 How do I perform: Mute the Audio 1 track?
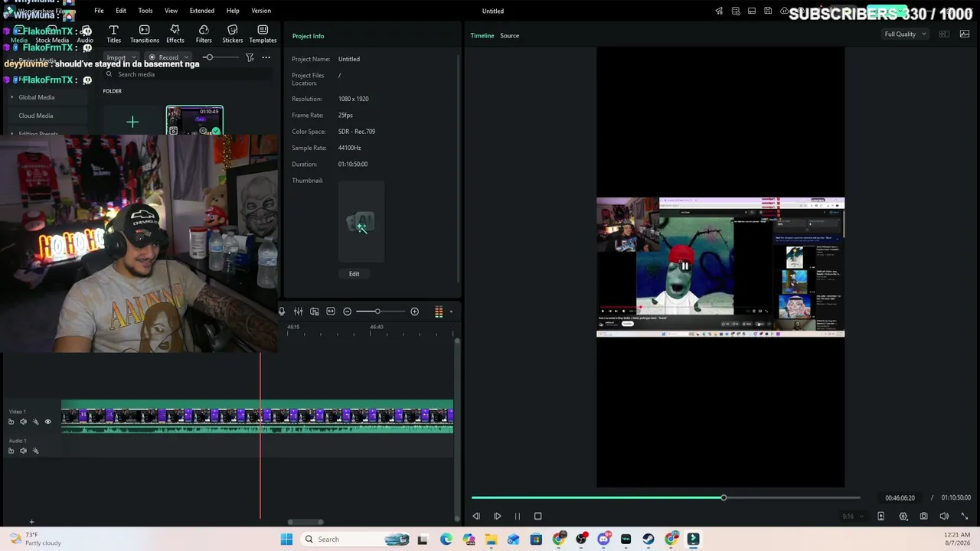coord(23,451)
